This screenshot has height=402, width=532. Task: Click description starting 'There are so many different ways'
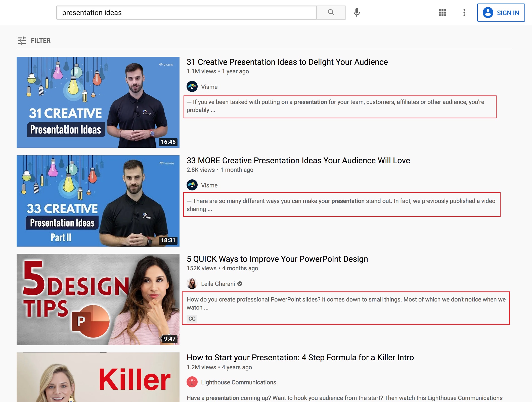pos(341,205)
